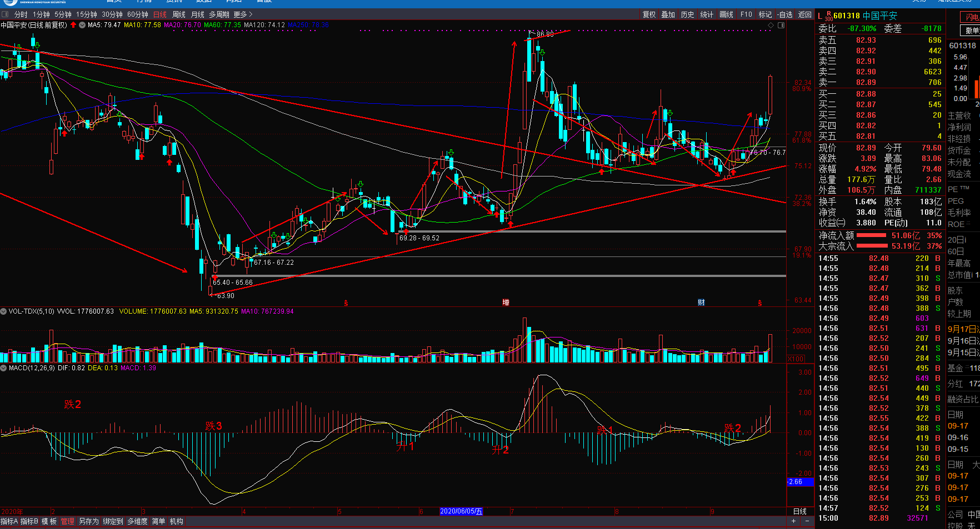The height and width of the screenshot is (529, 980).
Task: Select the 15分钟 period
Action: pos(87,14)
